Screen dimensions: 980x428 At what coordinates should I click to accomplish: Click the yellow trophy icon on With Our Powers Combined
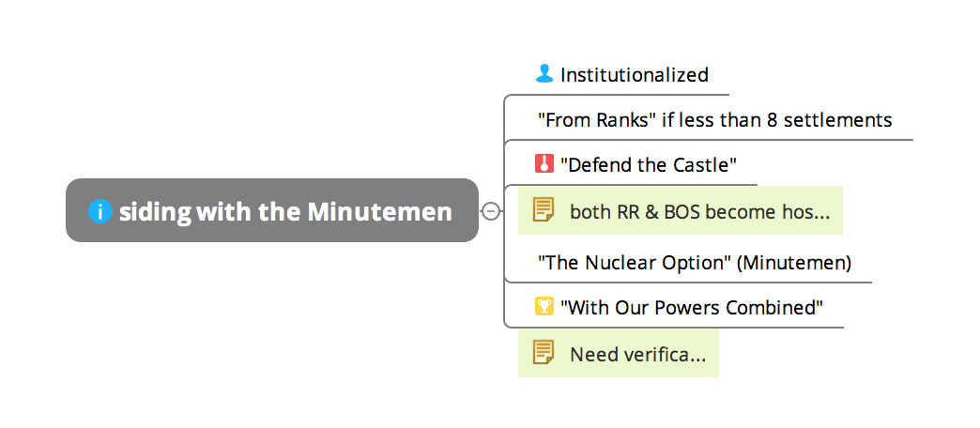(544, 306)
